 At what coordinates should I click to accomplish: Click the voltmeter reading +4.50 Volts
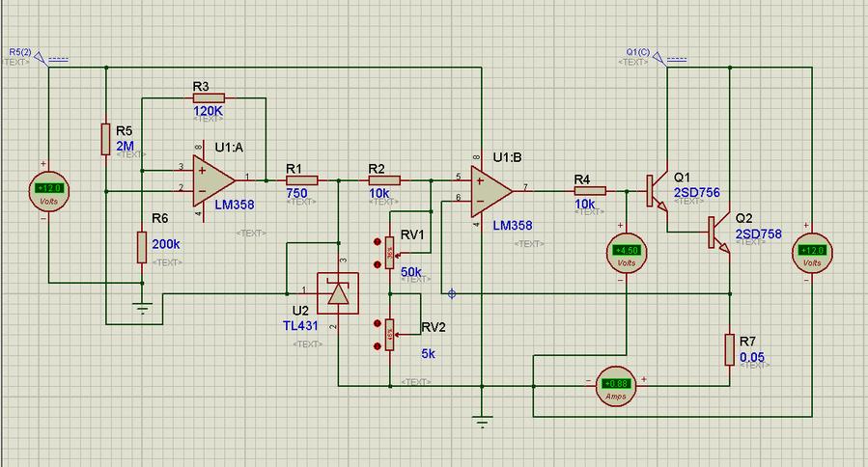pyautogui.click(x=627, y=253)
